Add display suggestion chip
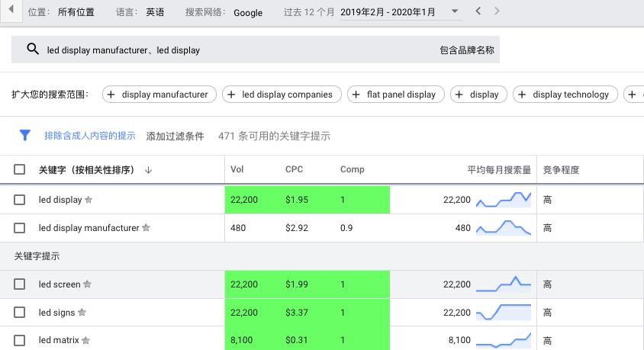This screenshot has width=644, height=350. coord(478,95)
